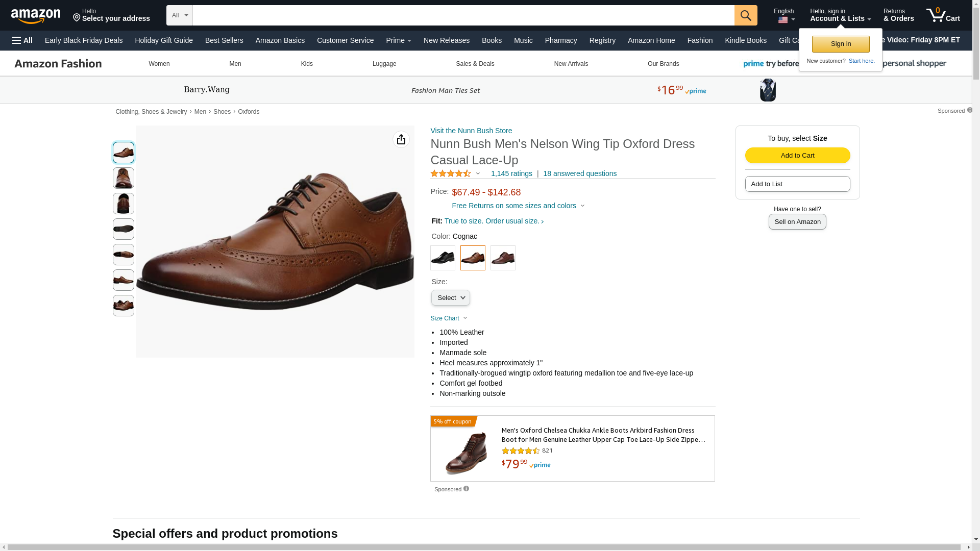The image size is (980, 551).
Task: Click the US flag language icon
Action: [783, 20]
